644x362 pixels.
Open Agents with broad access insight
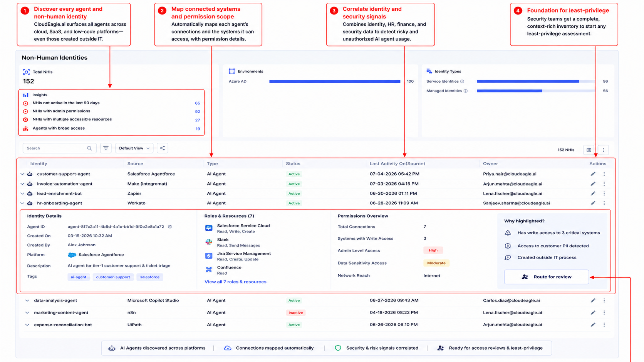point(111,128)
